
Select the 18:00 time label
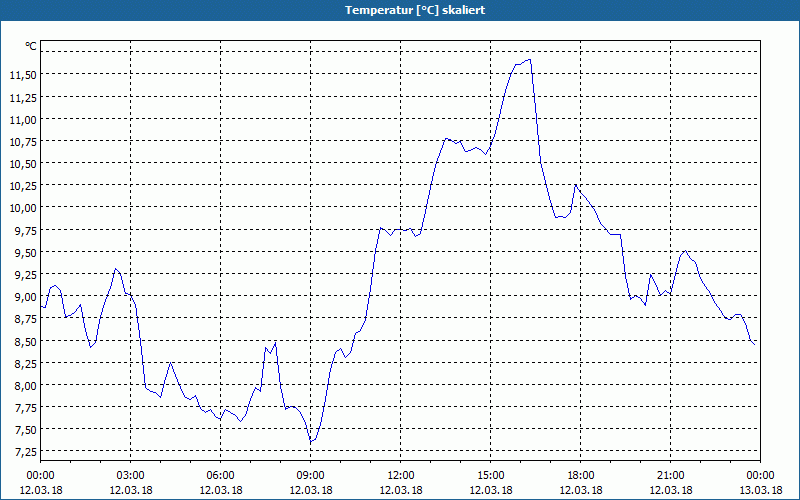(581, 476)
